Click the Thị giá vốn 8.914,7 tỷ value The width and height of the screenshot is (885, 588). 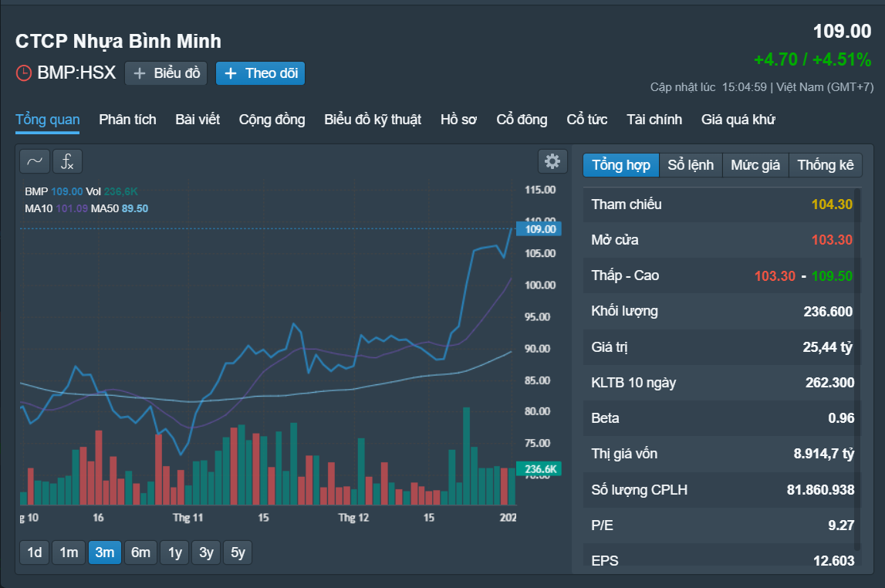[824, 454]
